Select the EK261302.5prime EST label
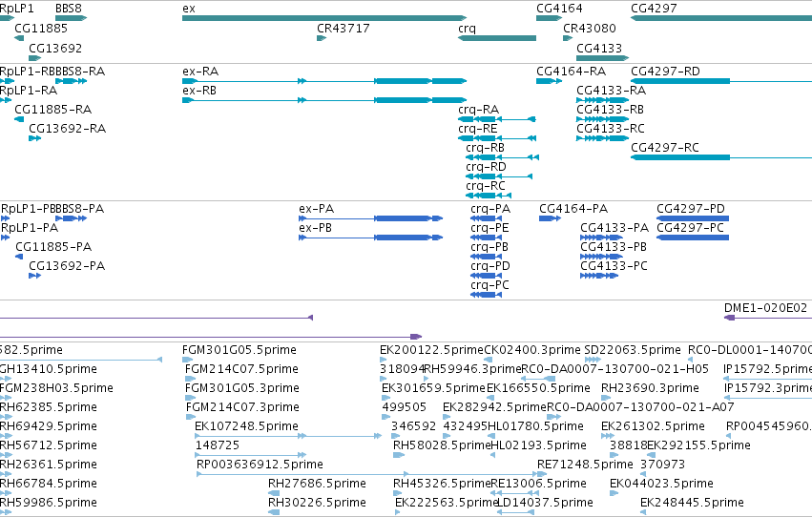Screen dimensions: 812x517 653,427
